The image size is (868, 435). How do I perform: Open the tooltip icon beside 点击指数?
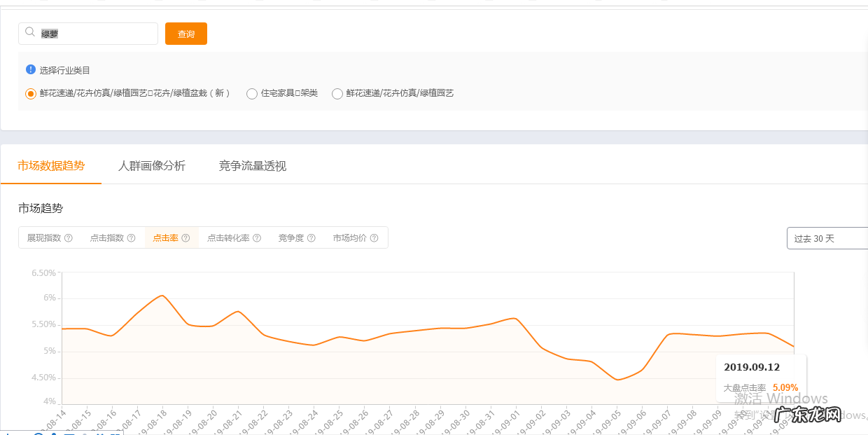point(131,238)
